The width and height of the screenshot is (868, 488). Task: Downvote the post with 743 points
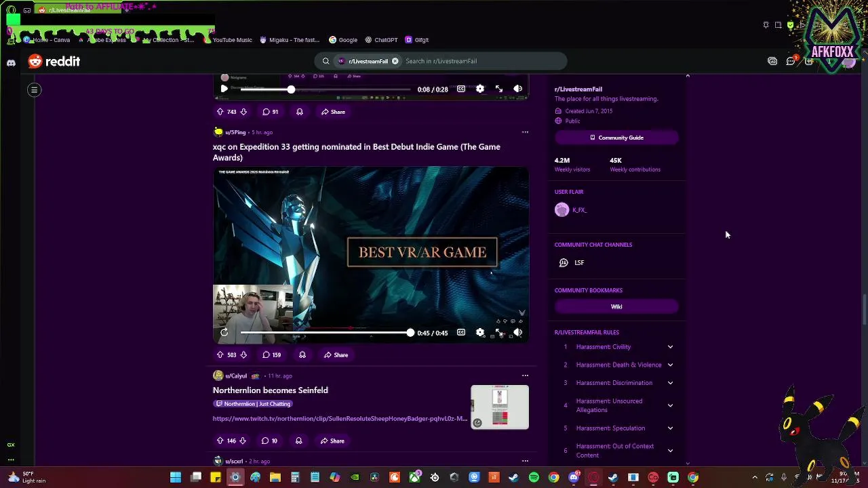click(x=243, y=112)
